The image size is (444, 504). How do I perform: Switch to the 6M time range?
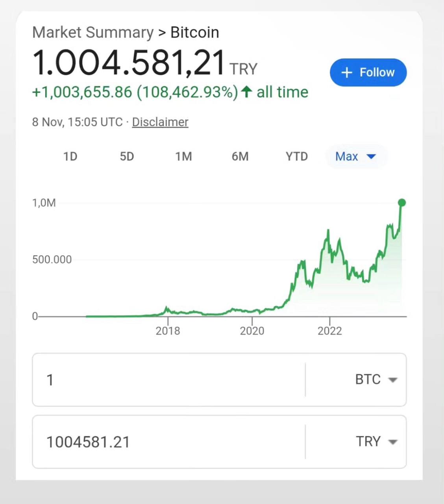(x=240, y=157)
